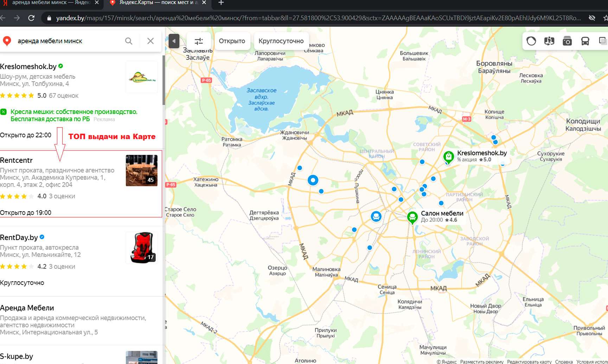Click the Kreslomeshok.by label on the map

pyautogui.click(x=482, y=153)
